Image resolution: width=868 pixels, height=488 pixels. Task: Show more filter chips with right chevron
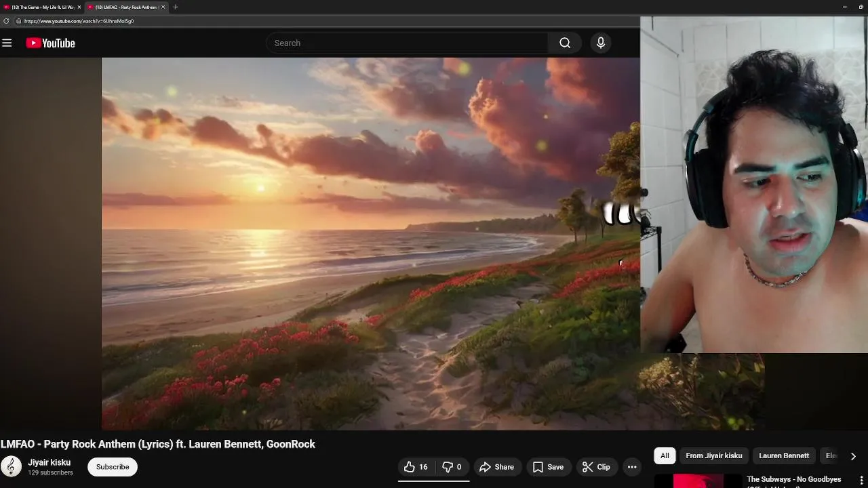[x=853, y=455]
